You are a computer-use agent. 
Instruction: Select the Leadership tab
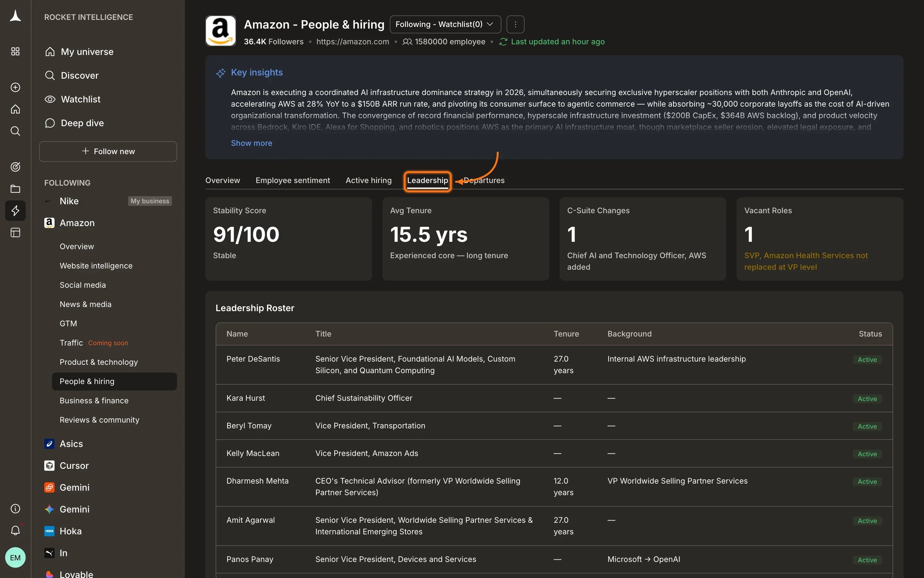(x=428, y=180)
